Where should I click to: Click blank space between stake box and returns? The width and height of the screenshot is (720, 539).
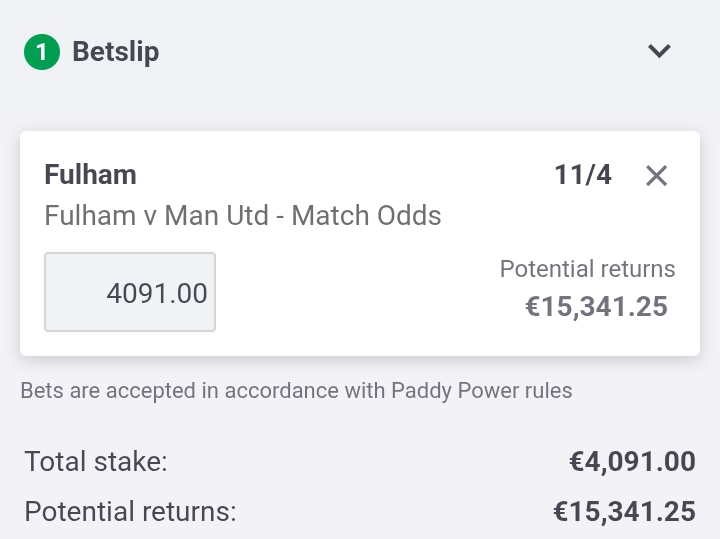pyautogui.click(x=356, y=292)
